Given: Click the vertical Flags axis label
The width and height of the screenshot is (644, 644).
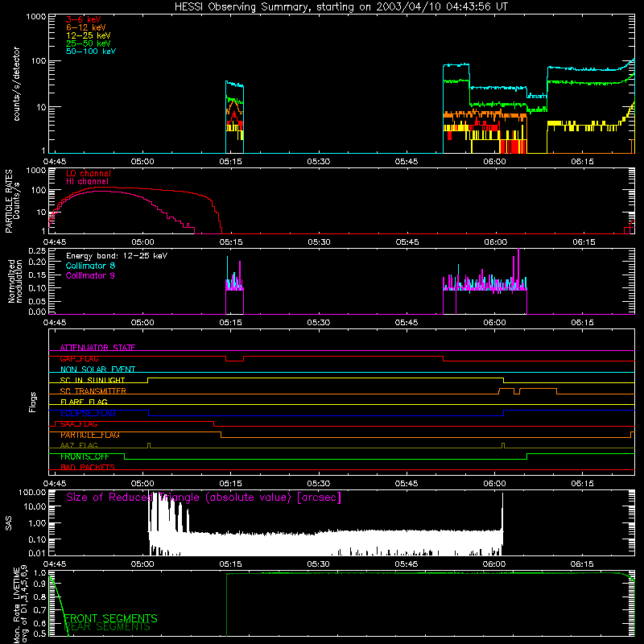Looking at the screenshot, I should click(32, 402).
